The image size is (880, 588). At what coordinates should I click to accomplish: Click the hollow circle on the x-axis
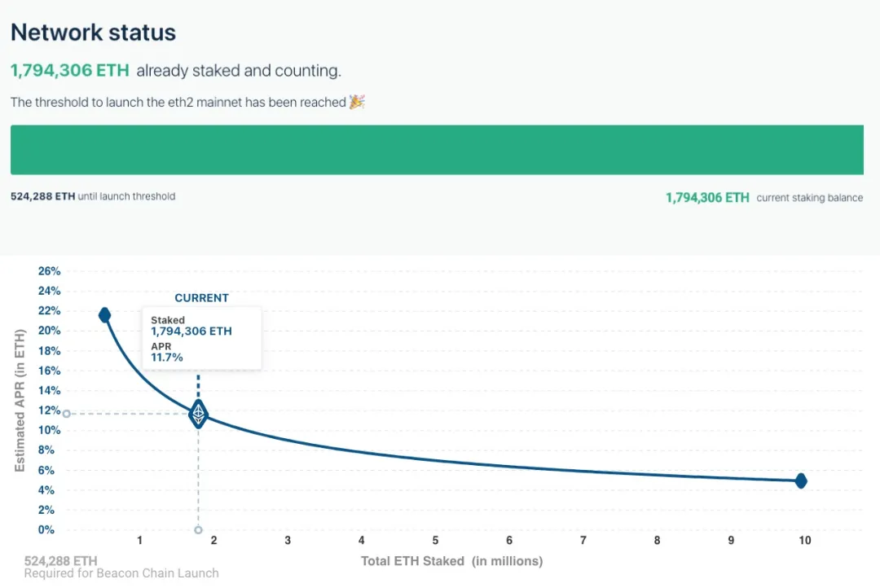(198, 530)
